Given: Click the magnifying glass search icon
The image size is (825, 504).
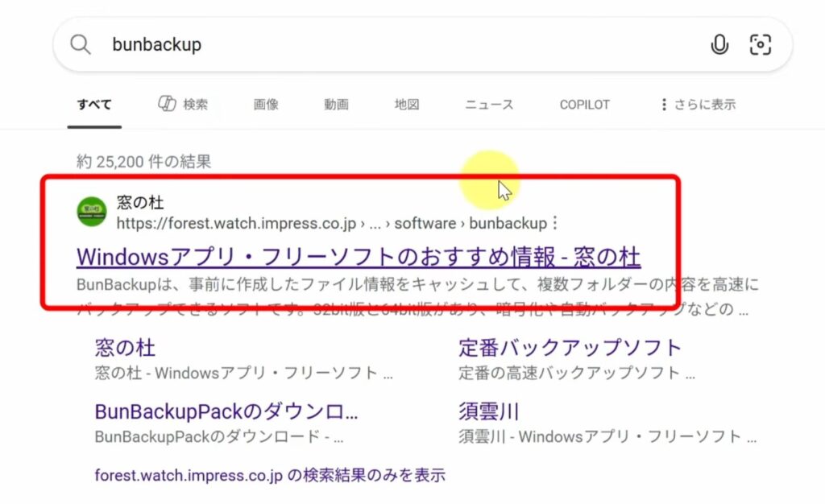Looking at the screenshot, I should [81, 44].
